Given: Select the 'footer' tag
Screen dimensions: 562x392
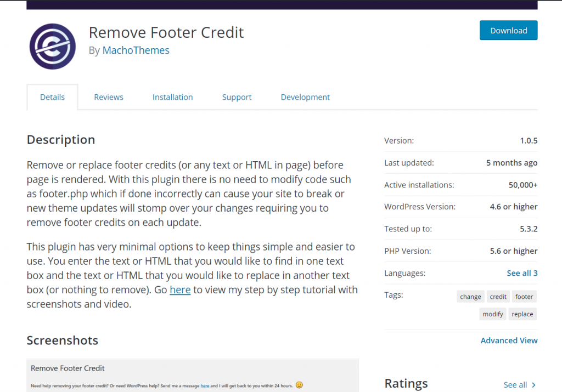Looking at the screenshot, I should click(x=524, y=297).
